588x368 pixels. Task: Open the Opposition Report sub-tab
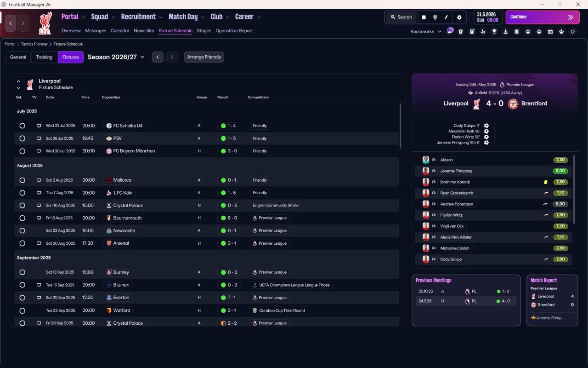coord(234,31)
